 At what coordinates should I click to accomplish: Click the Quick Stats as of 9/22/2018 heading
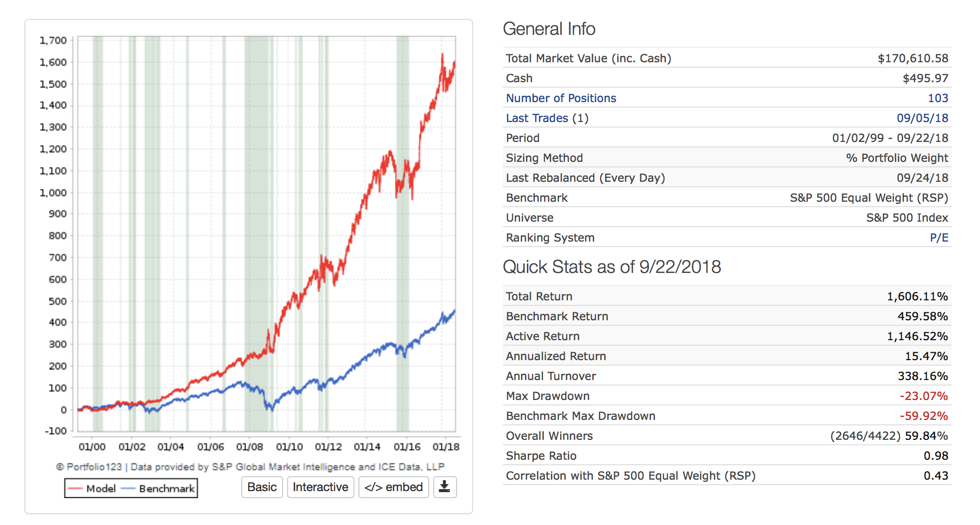(612, 267)
